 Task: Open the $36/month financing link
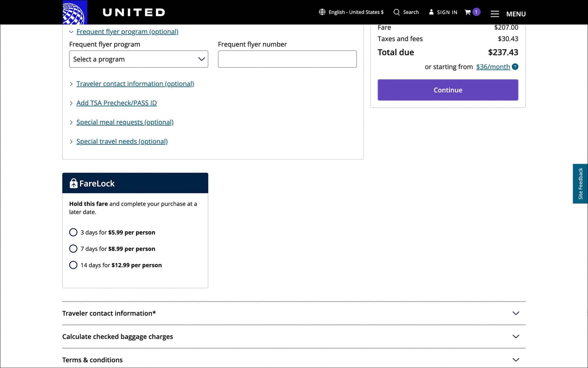click(x=493, y=67)
